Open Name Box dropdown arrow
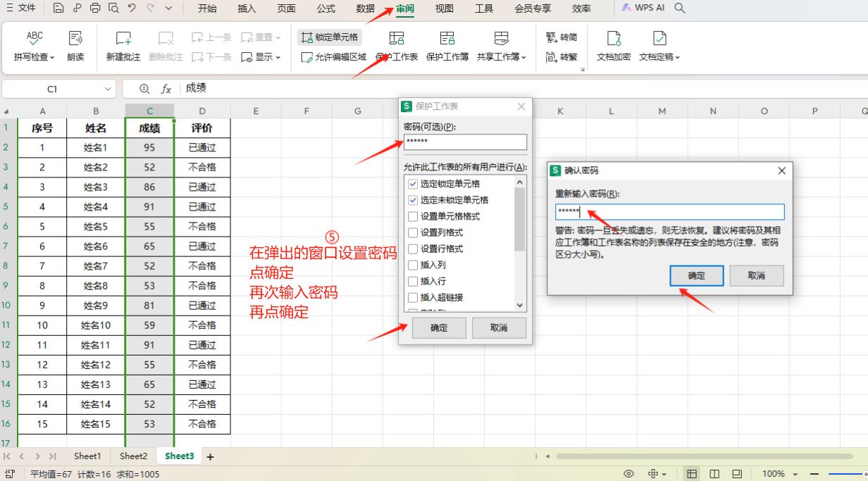The width and height of the screenshot is (868, 481). point(108,89)
